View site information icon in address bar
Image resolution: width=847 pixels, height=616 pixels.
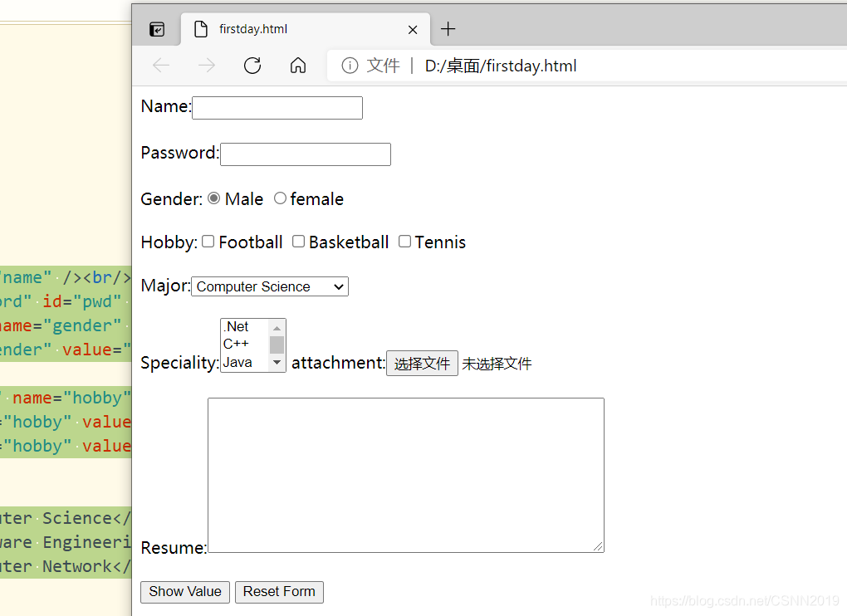[350, 66]
